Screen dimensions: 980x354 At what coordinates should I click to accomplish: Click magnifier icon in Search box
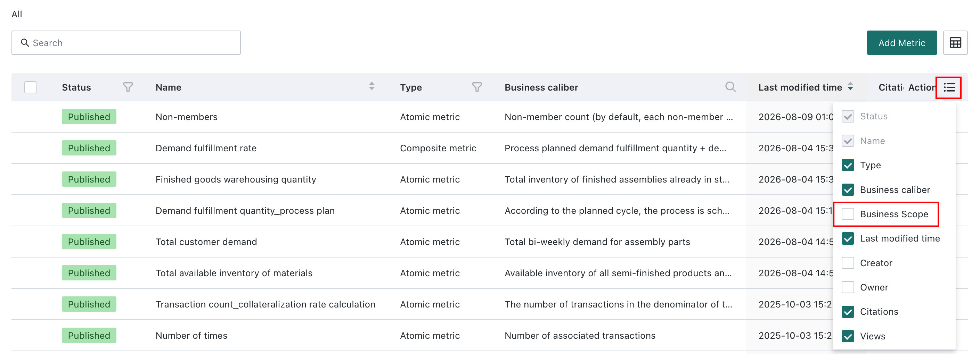[x=25, y=43]
